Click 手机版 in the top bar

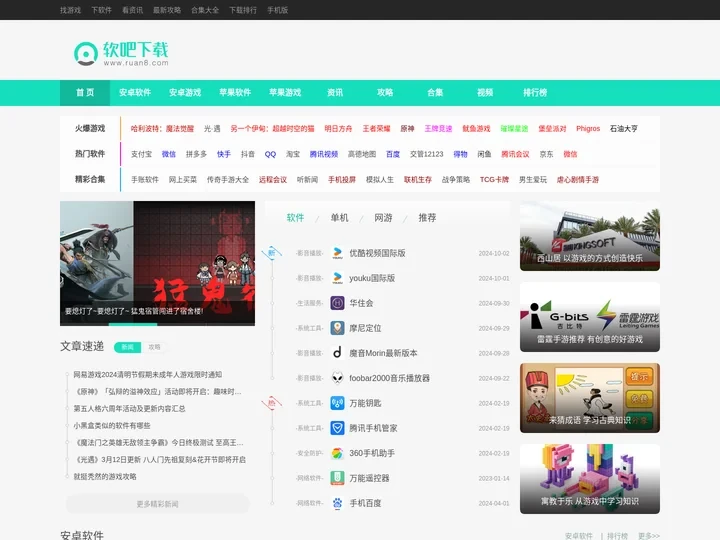(x=277, y=10)
